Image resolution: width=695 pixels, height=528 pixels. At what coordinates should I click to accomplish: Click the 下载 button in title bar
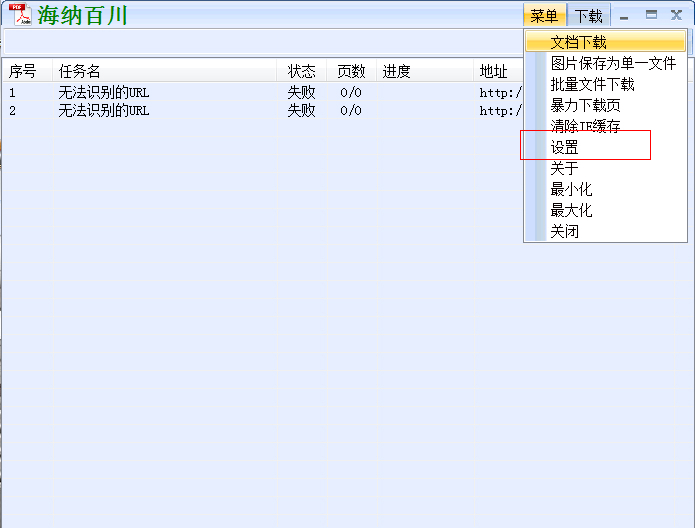588,16
